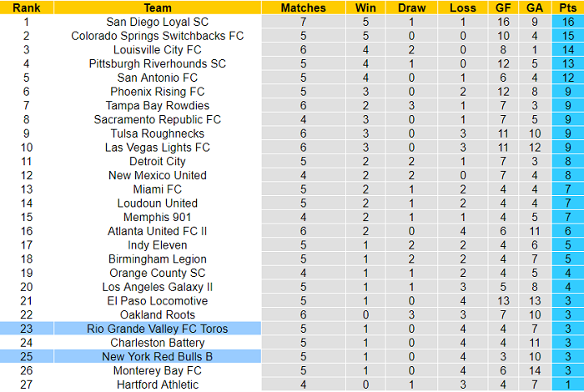
Task: Select highlighted New York Red Bulls B
Action: pos(157,356)
